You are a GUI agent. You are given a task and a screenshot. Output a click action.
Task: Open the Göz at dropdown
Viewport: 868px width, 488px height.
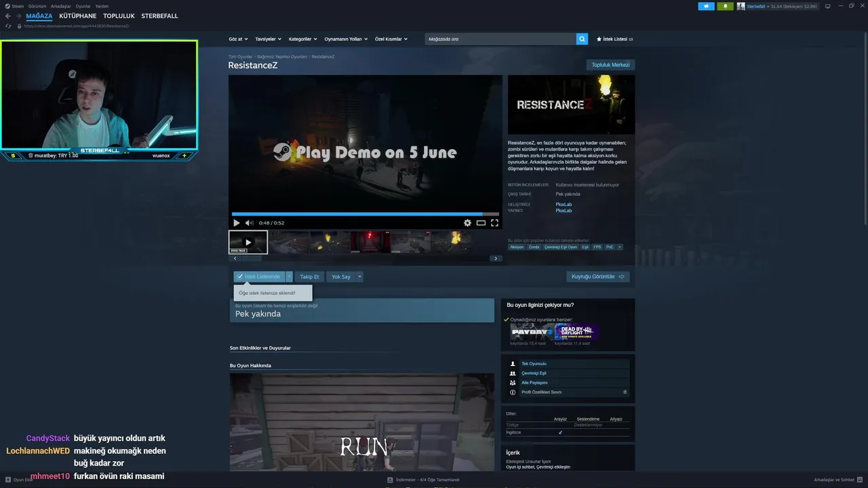click(238, 39)
